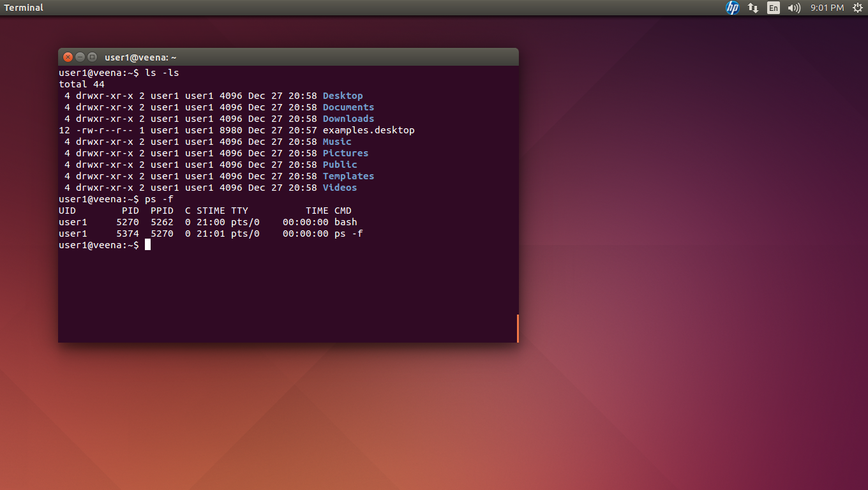Viewport: 868px width, 490px height.
Task: Open the sound volume indicator
Action: pyautogui.click(x=794, y=8)
